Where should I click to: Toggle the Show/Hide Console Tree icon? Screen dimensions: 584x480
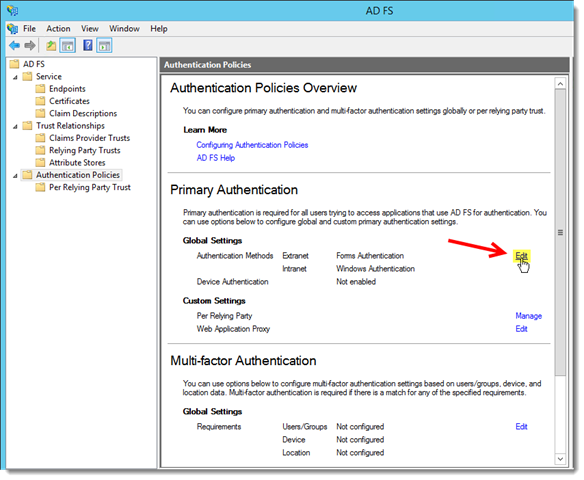coord(68,46)
